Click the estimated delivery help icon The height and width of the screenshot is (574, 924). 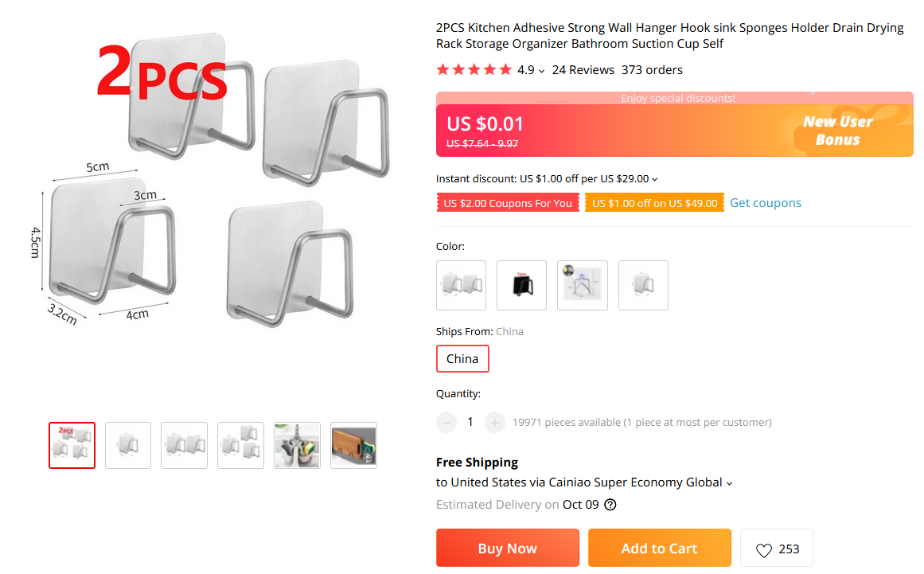point(610,505)
